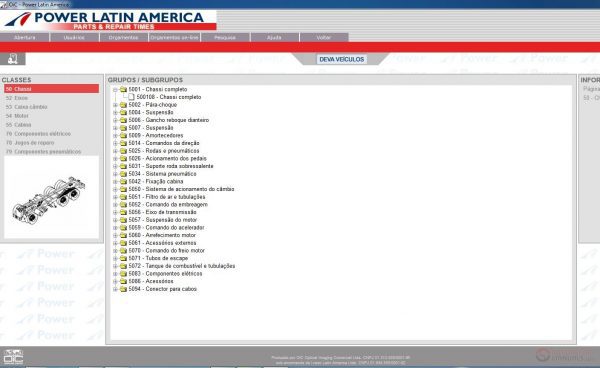Click the folder icon for 5083 Componentes elétricos
The width and height of the screenshot is (600, 368).
pyautogui.click(x=123, y=274)
